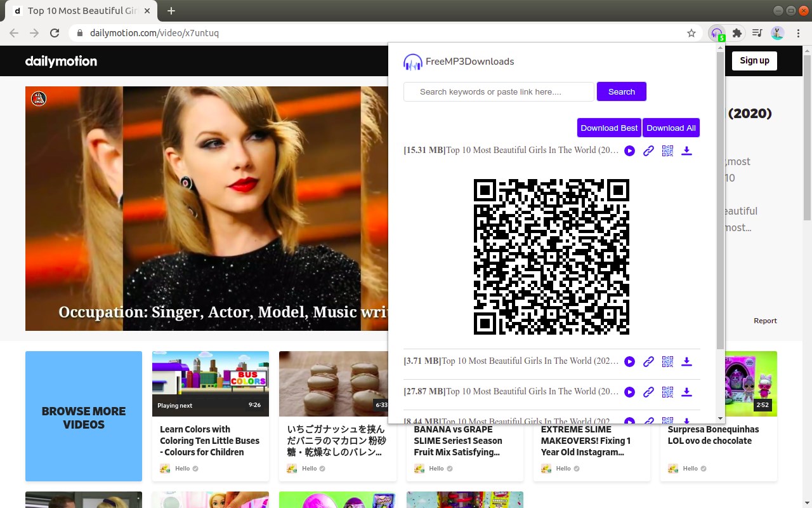Show QR code for the 3.71 MB file
The height and width of the screenshot is (508, 812).
click(667, 361)
